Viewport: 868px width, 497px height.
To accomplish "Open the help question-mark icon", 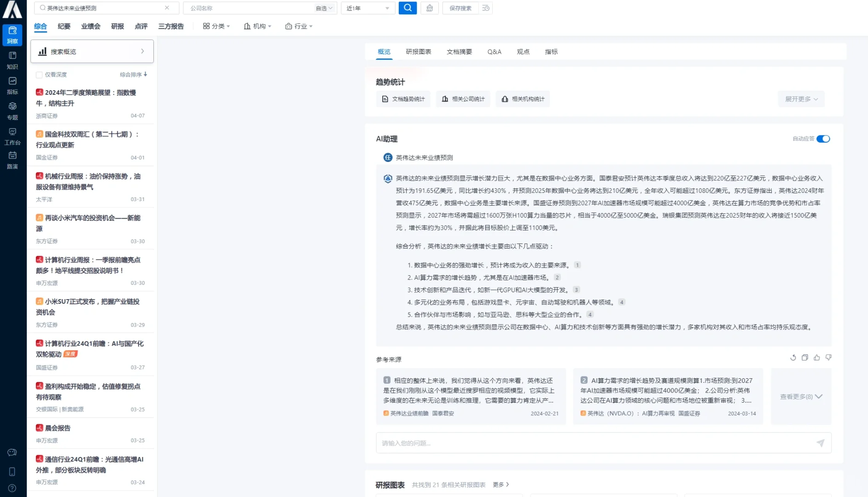I will (x=12, y=488).
